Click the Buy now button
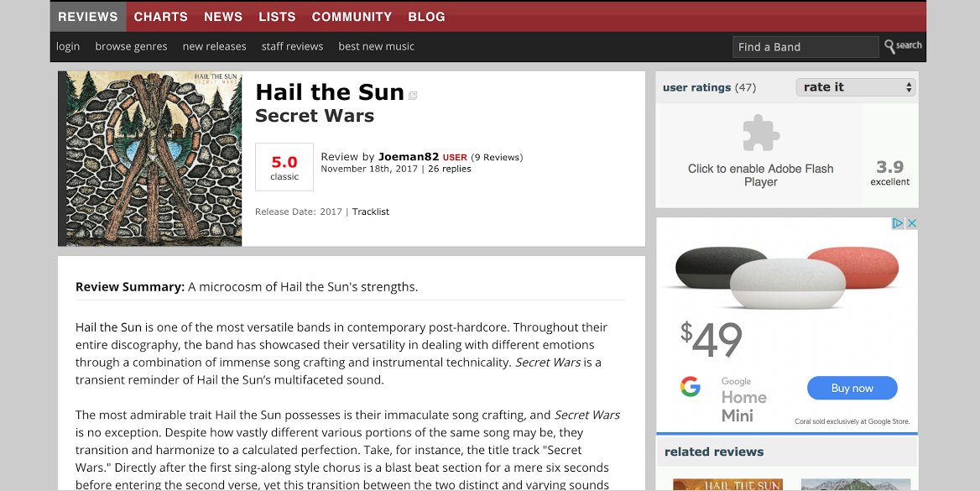 point(852,388)
